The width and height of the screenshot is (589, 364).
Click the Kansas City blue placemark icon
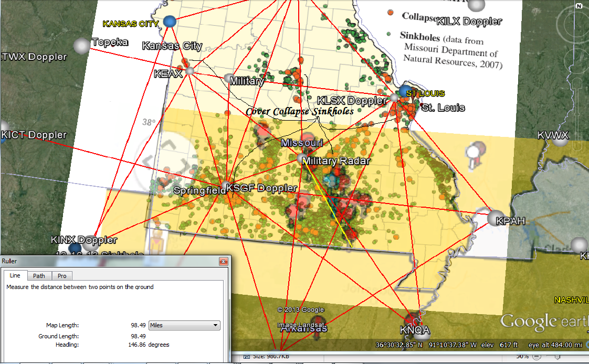click(x=169, y=21)
